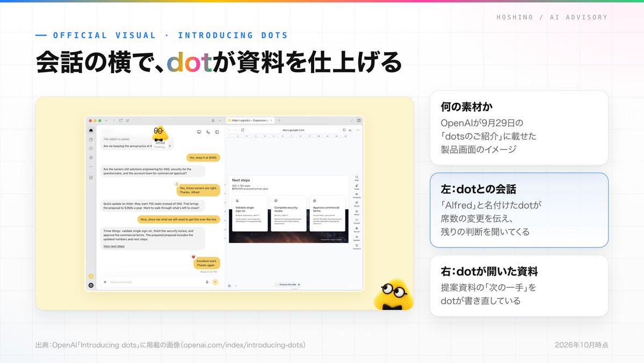Select the 何の素材か card
644x363 pixels.
[x=519, y=128]
